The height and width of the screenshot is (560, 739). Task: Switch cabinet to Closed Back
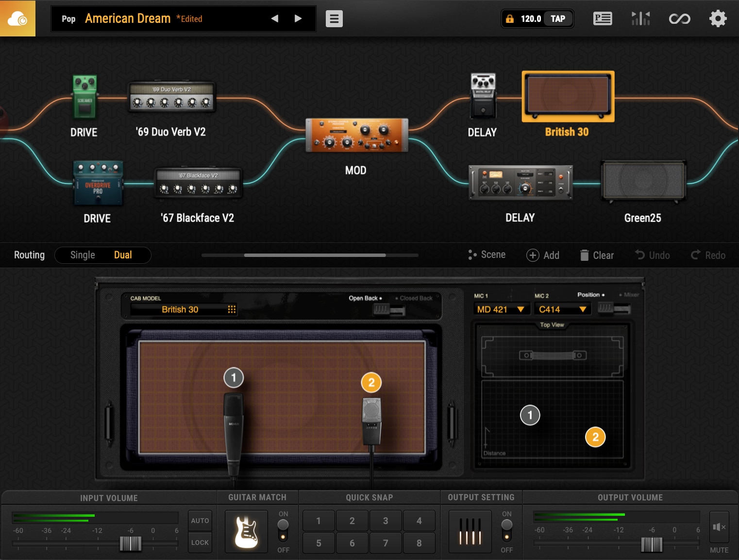(415, 298)
